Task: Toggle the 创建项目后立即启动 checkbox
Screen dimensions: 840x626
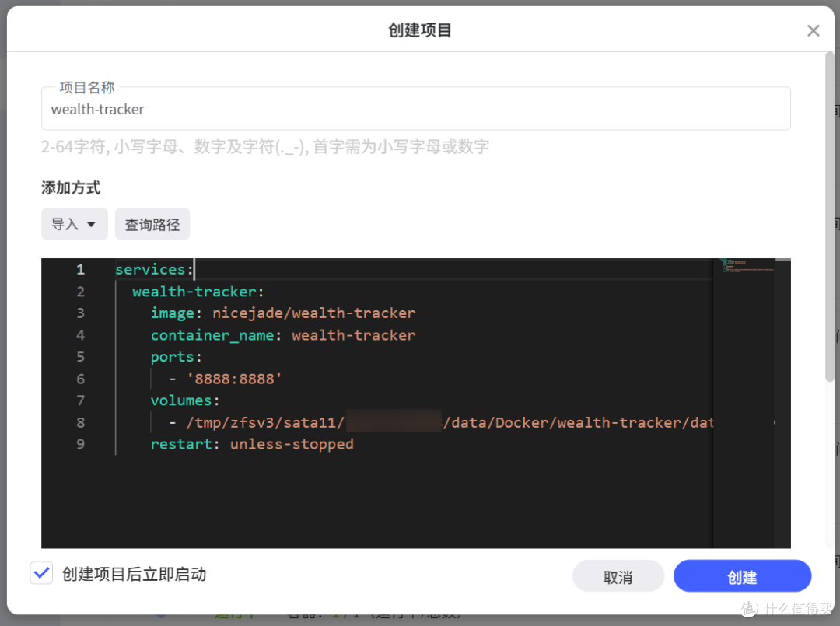Action: tap(41, 574)
